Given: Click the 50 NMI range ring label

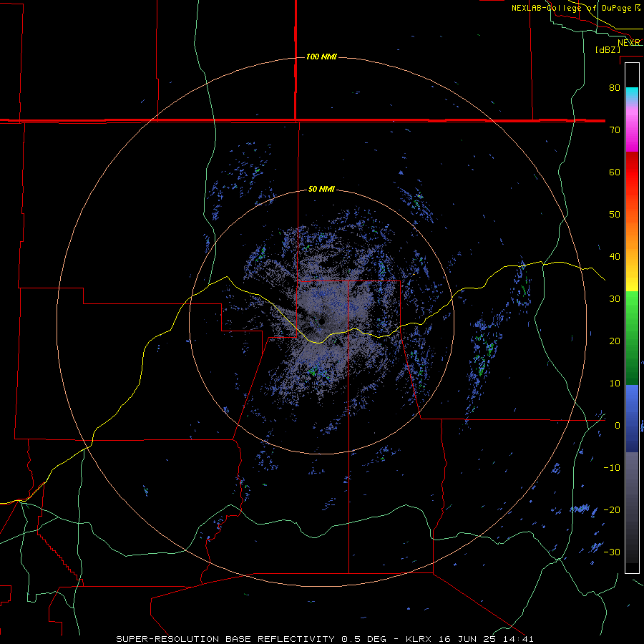Looking at the screenshot, I should 321,190.
